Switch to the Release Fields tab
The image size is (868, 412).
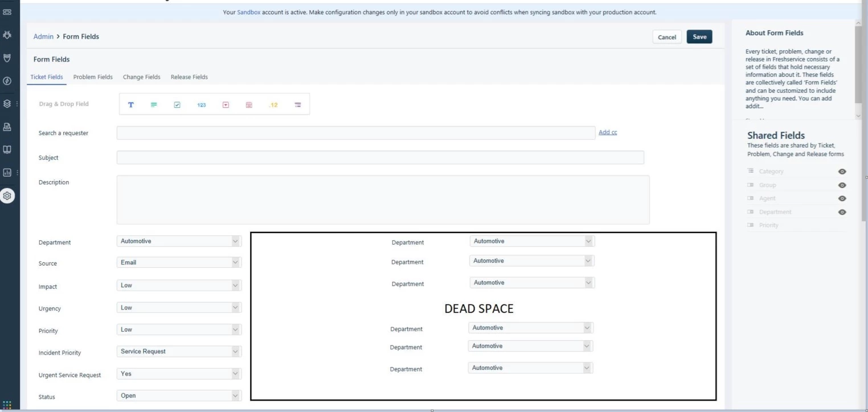tap(189, 77)
